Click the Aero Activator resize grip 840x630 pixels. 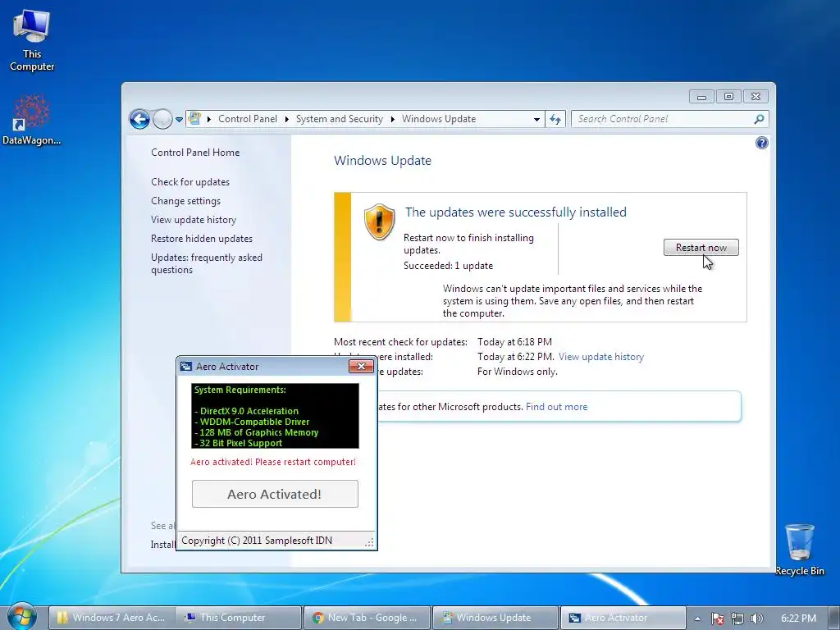(x=370, y=542)
